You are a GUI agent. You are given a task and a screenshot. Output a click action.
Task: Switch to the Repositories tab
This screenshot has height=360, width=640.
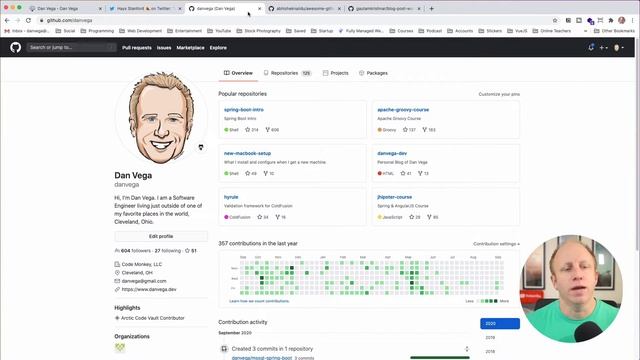tap(287, 73)
